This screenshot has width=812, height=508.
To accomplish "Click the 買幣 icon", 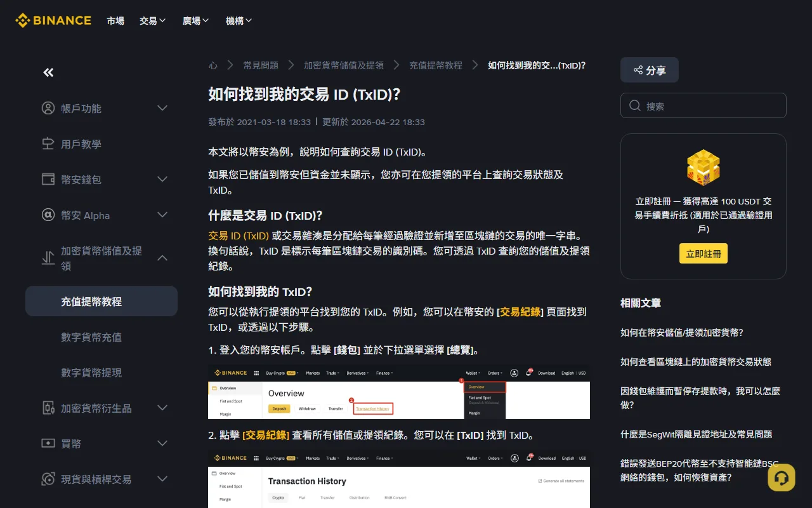I will click(x=48, y=443).
